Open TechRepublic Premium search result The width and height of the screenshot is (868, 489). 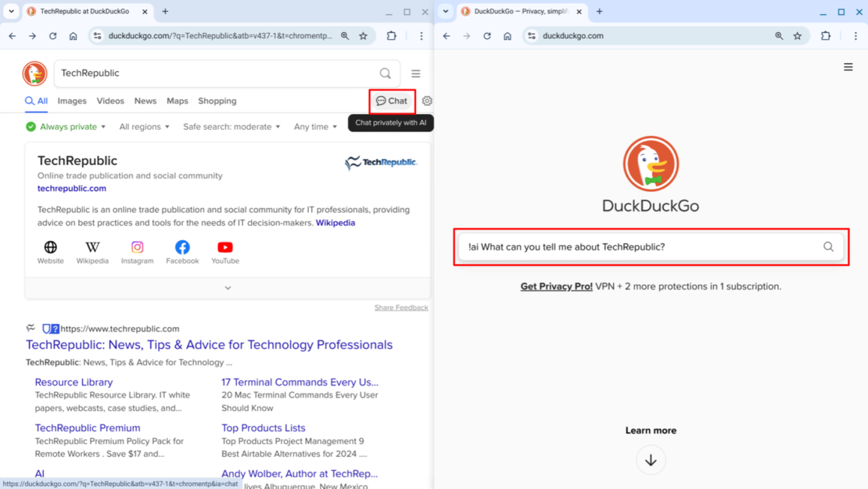87,428
